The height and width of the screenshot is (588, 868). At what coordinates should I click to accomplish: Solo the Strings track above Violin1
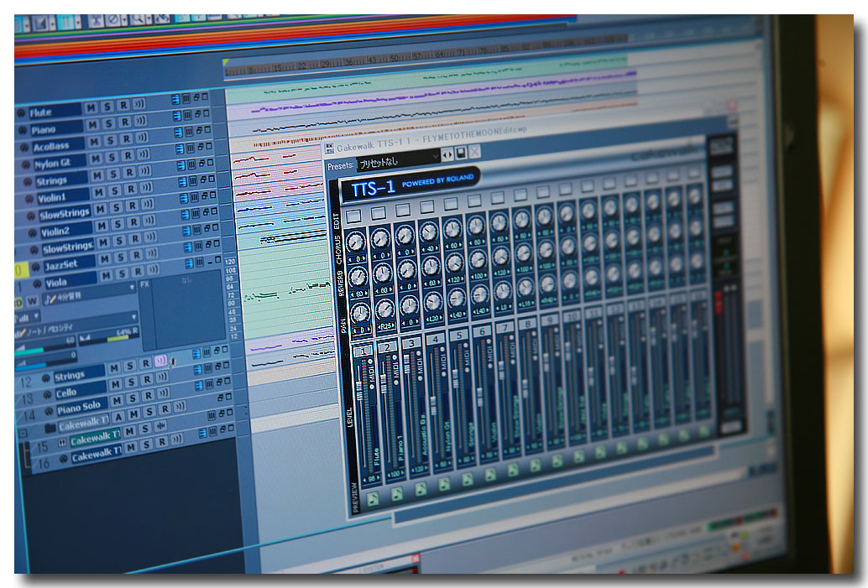[x=113, y=174]
